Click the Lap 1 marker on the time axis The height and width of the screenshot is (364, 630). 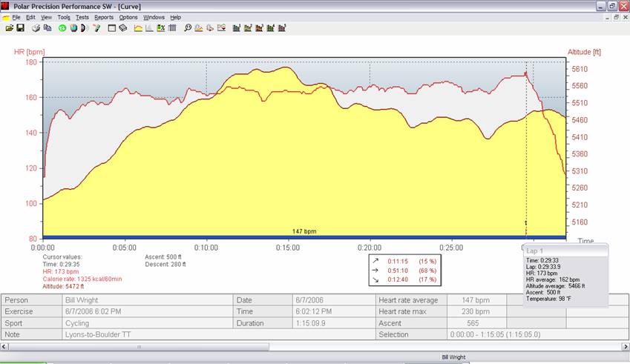click(x=525, y=229)
